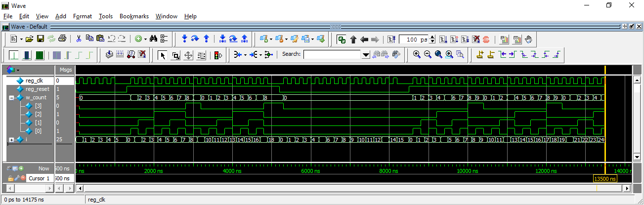
Task: Copy selection using the copy icon
Action: tap(89, 39)
